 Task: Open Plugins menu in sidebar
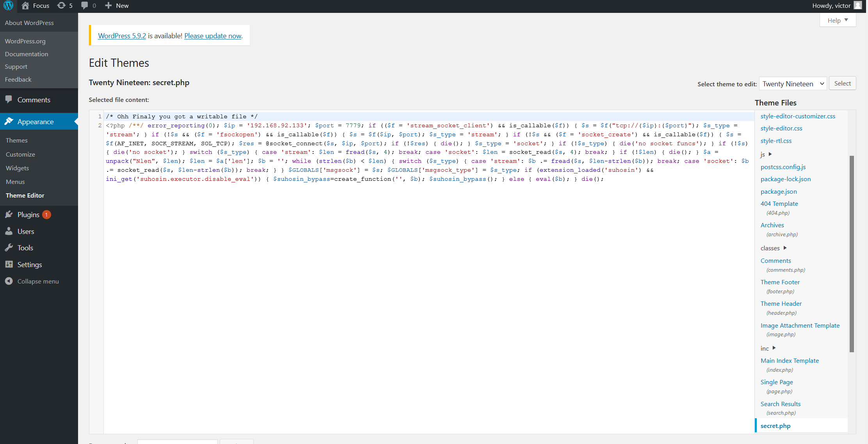[x=28, y=214]
